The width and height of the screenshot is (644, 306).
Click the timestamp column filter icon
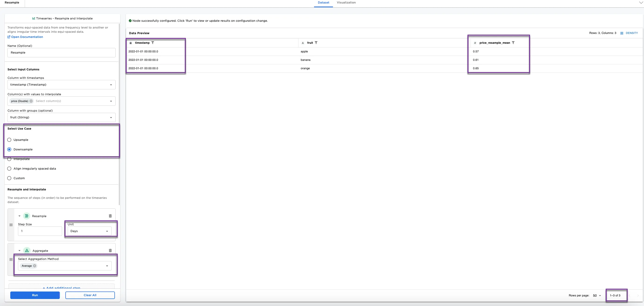[153, 43]
